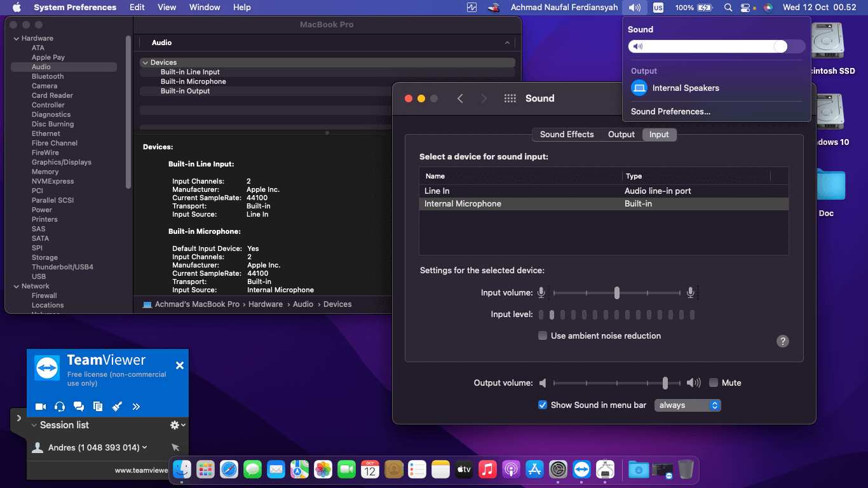This screenshot has width=868, height=488.
Task: Start a video call in TeamViewer panel
Action: (x=41, y=407)
